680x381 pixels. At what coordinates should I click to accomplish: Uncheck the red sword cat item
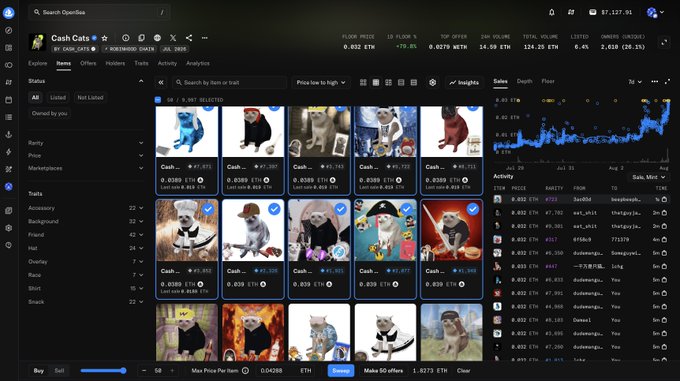[x=473, y=209]
